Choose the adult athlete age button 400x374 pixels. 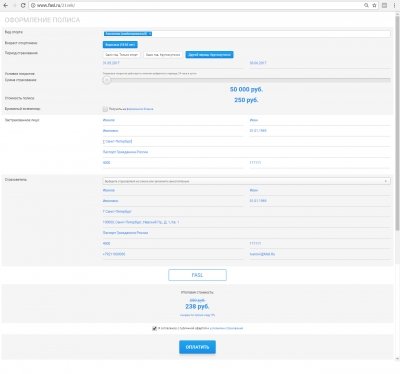pyautogui.click(x=120, y=45)
